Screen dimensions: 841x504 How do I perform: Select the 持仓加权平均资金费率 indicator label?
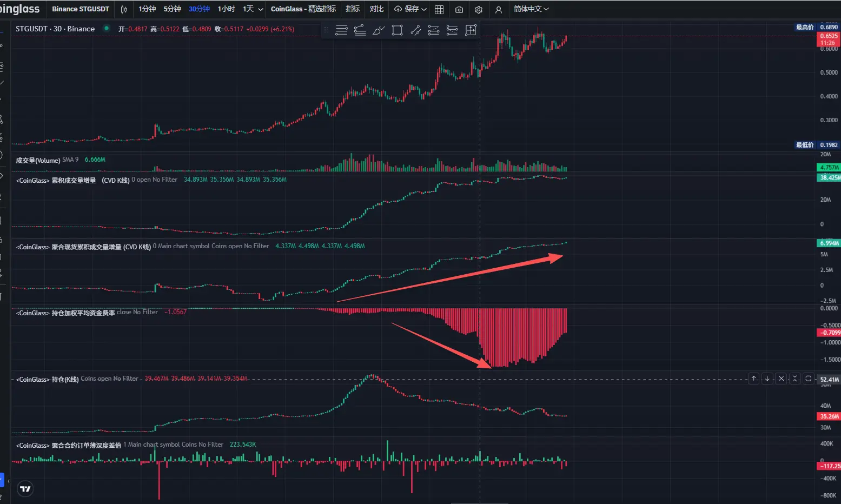(x=65, y=313)
